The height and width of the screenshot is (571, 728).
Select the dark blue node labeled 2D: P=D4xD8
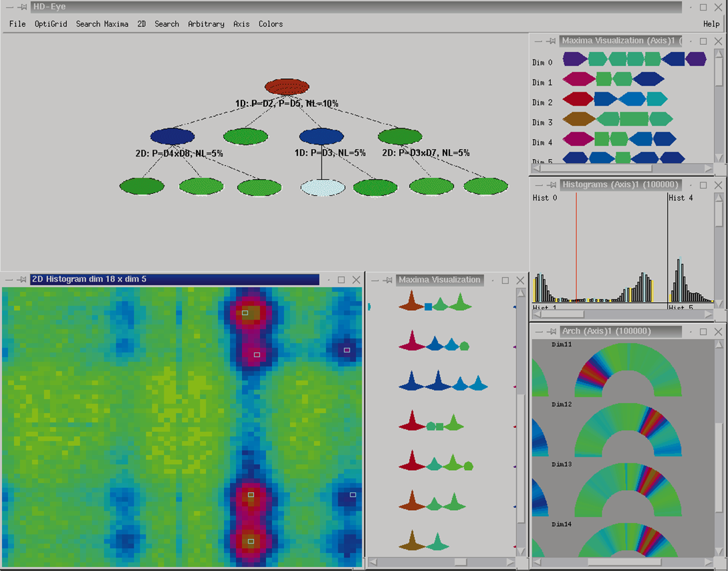(x=172, y=136)
